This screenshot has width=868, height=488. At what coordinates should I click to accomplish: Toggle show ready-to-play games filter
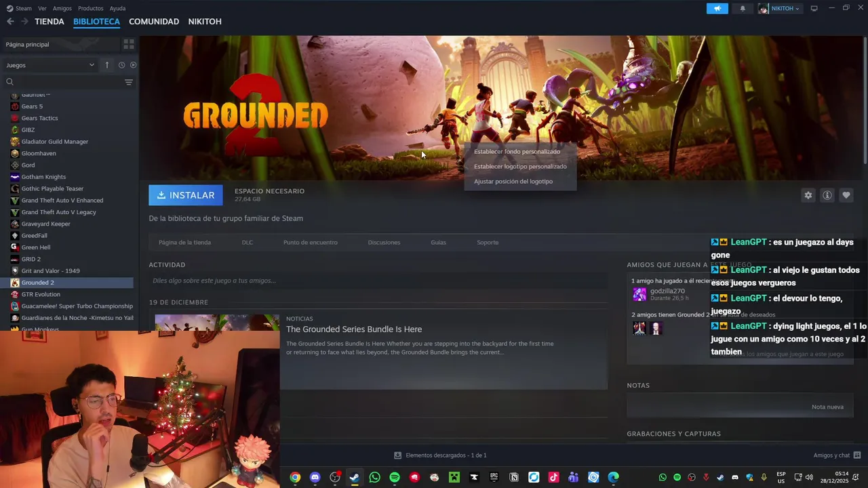133,65
